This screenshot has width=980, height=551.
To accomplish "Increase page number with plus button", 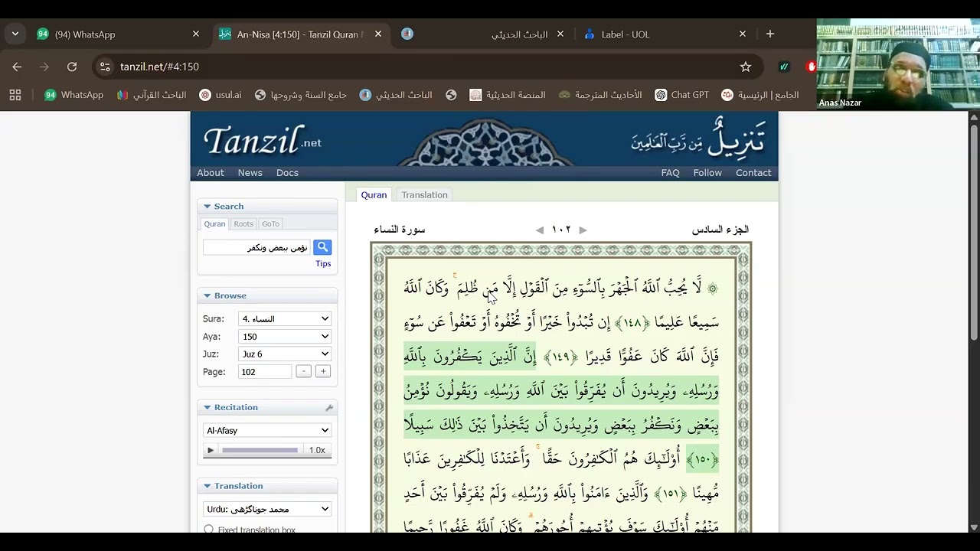I will [x=323, y=371].
